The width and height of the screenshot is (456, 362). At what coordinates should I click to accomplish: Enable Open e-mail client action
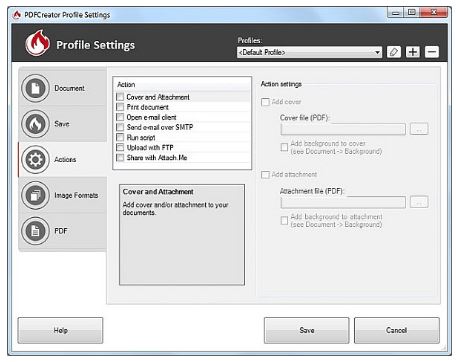pyautogui.click(x=120, y=117)
